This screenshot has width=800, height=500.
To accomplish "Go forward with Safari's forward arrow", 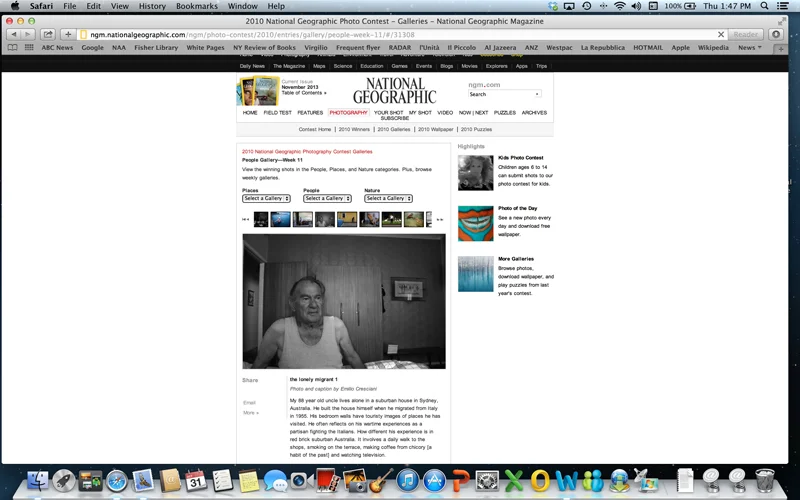I will pos(28,34).
